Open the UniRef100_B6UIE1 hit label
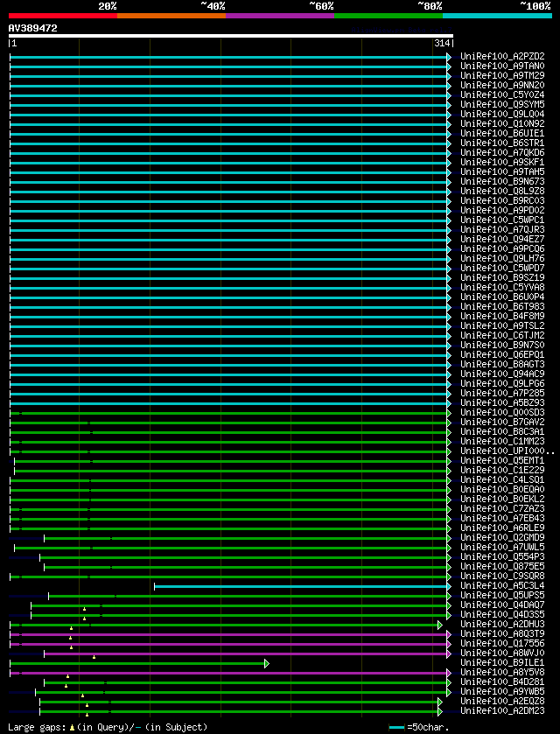This screenshot has width=560, height=734. pos(502,134)
